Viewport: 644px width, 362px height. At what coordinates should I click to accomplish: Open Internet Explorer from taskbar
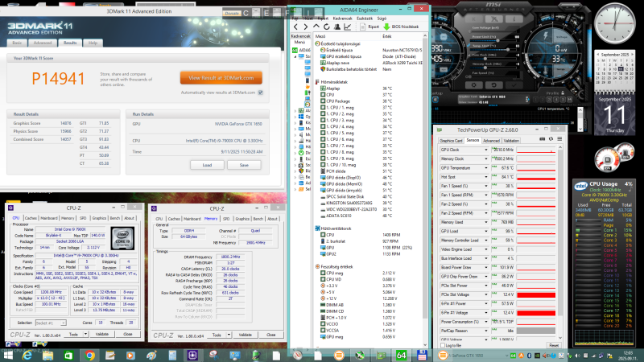tap(27, 356)
